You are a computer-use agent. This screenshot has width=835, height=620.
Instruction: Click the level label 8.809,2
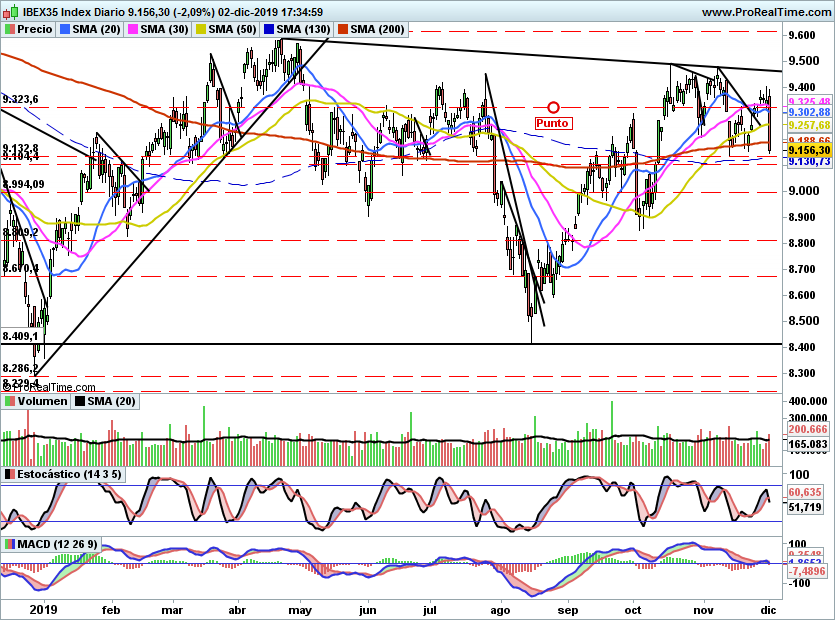[21, 232]
